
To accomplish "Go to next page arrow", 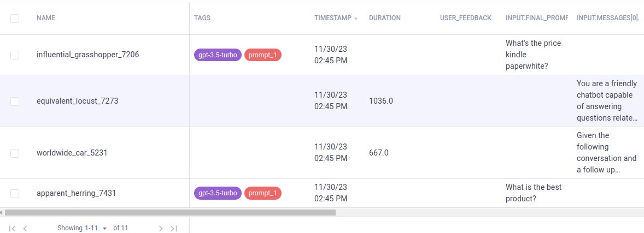I will 160,228.
